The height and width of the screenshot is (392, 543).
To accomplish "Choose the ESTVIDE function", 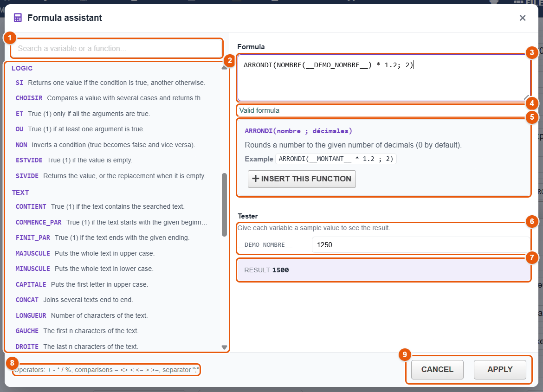I will coord(74,161).
